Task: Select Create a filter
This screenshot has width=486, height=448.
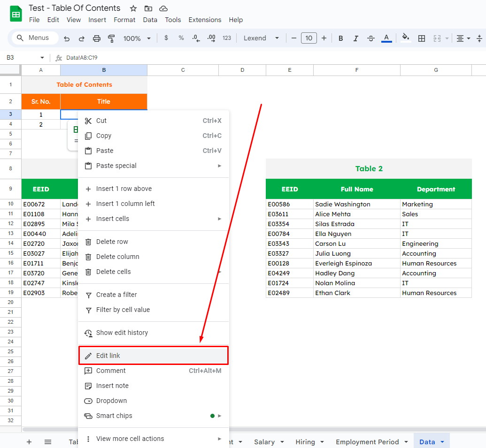Action: 154,295
